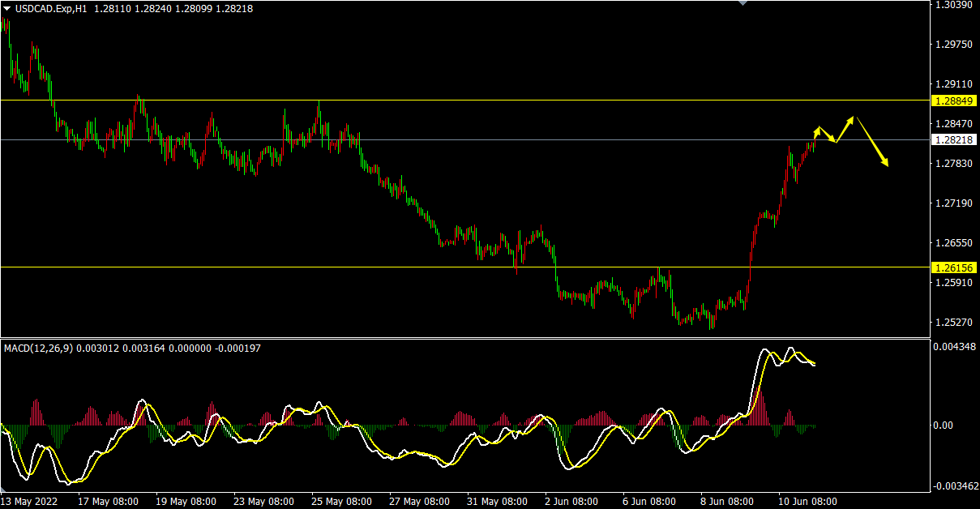Click the chart shift triangle marker at top

743,3
